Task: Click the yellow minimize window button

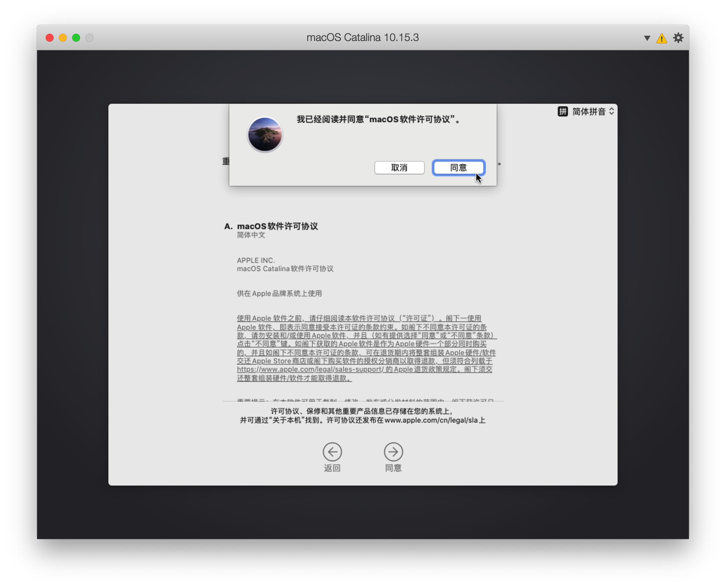Action: (x=63, y=38)
